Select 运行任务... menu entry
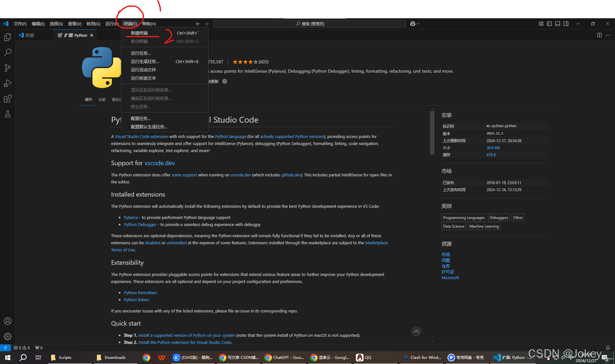Viewport: 615px width, 364px height. tap(165, 53)
